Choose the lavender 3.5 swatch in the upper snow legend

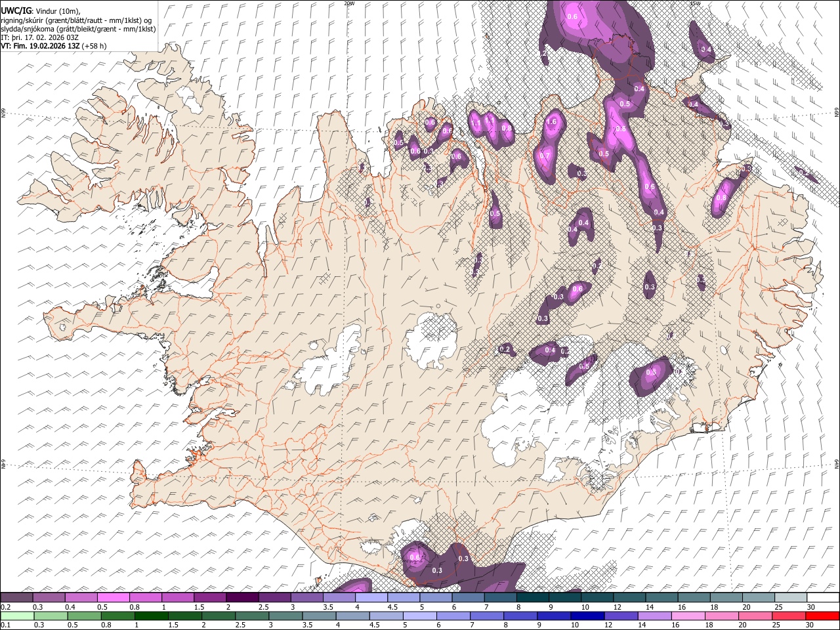click(339, 597)
